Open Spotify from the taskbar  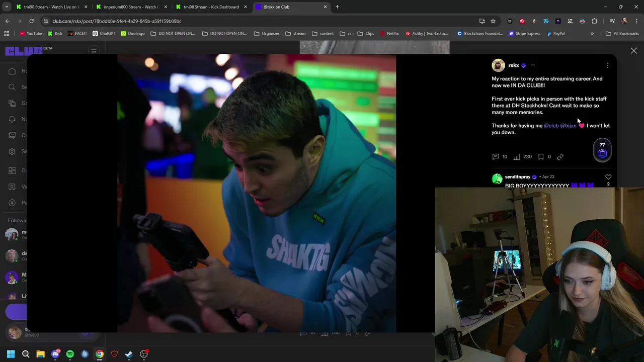70,354
